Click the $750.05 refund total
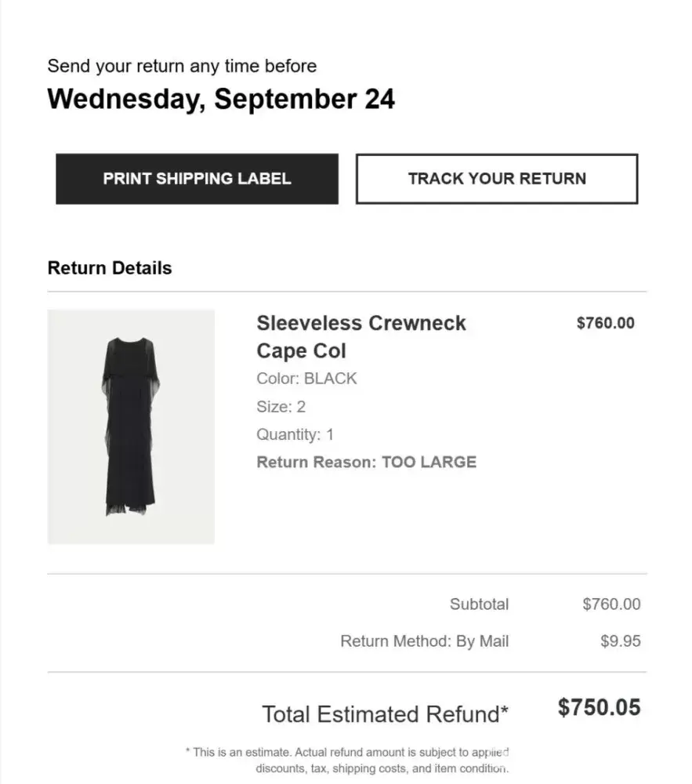This screenshot has width=692, height=784. (599, 708)
